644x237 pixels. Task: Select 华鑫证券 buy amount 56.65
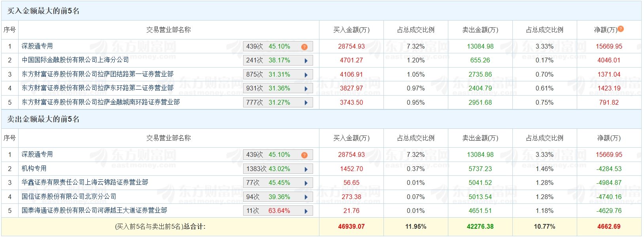[x=351, y=183]
